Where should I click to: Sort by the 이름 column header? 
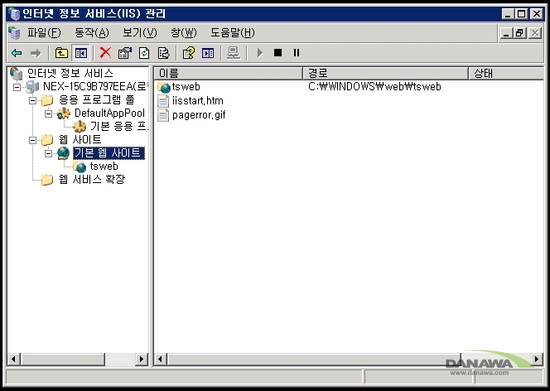(228, 73)
